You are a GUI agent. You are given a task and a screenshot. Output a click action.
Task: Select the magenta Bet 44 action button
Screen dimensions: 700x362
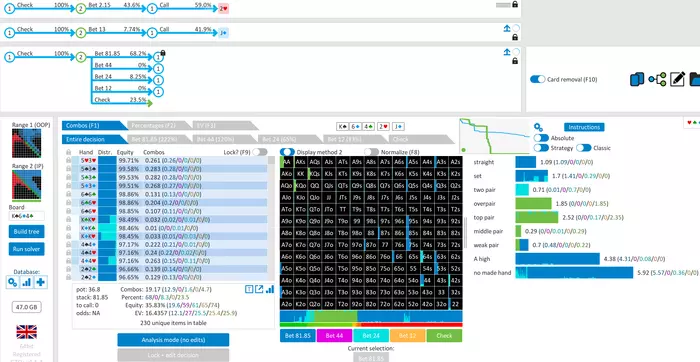coord(334,336)
